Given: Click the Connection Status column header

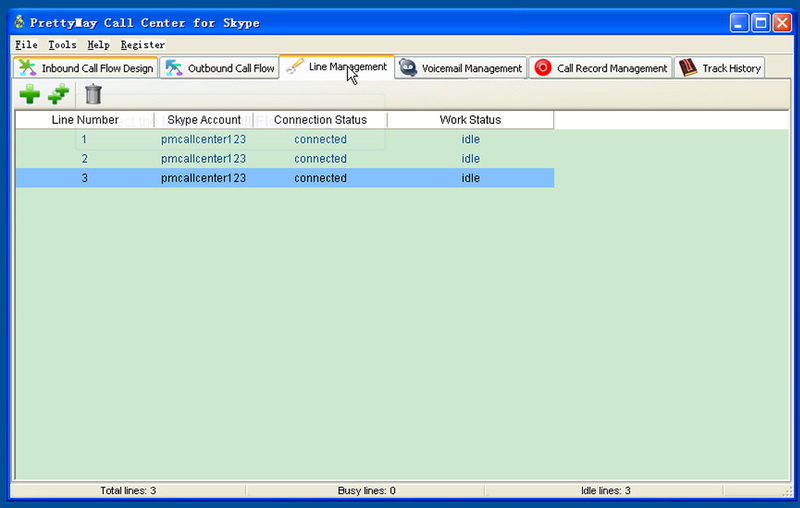Looking at the screenshot, I should pyautogui.click(x=320, y=120).
